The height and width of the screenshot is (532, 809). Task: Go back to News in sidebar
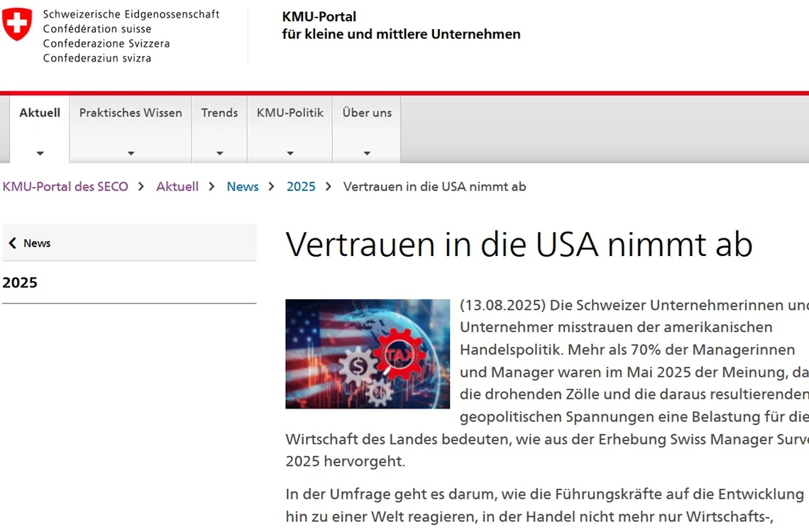pos(37,243)
